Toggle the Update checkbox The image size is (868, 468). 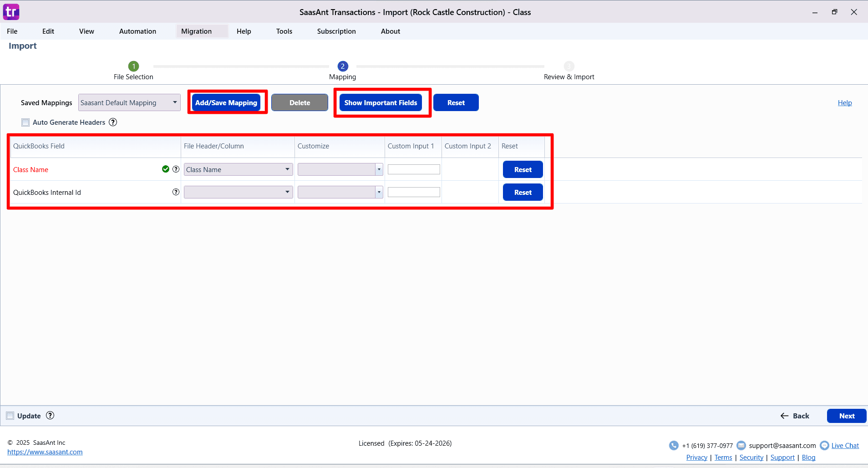tap(10, 416)
